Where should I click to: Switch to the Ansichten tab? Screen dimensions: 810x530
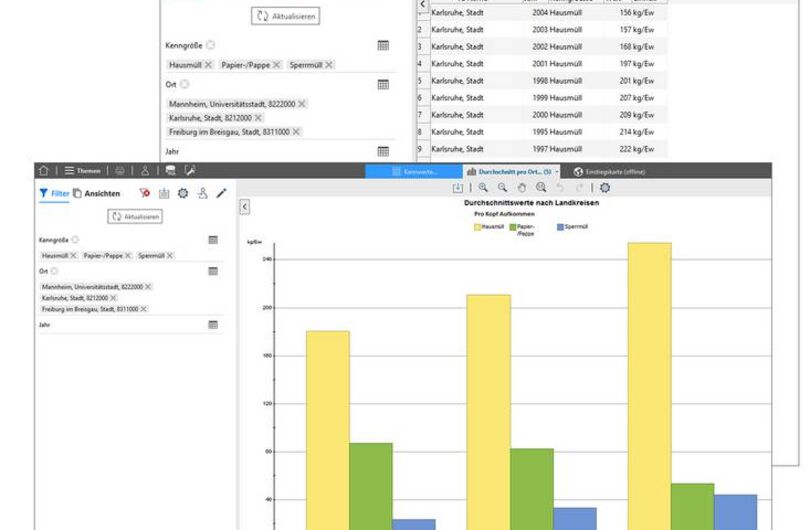coord(97,193)
